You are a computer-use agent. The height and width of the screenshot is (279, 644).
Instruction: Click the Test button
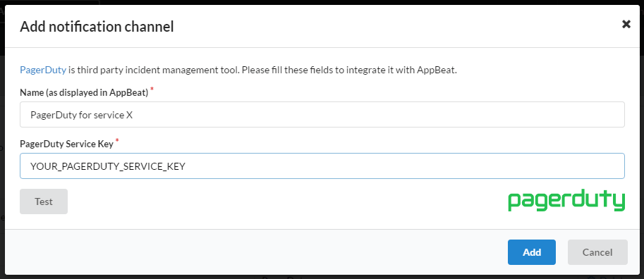tap(44, 201)
